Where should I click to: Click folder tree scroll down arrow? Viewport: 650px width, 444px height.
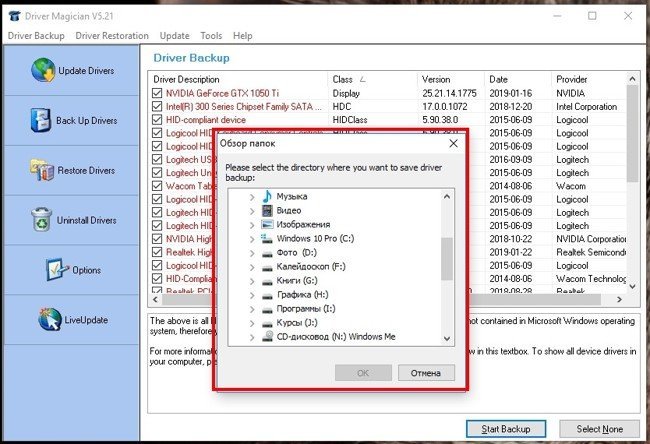446,338
